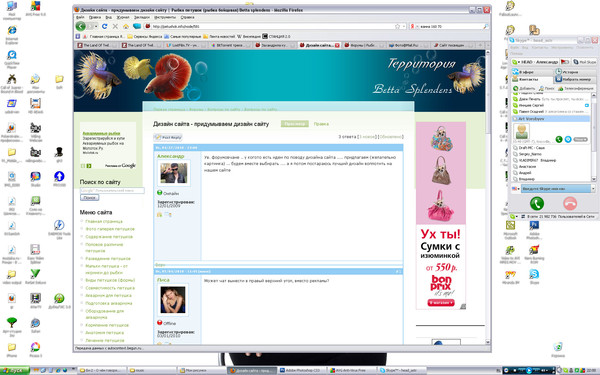Screen dimensions: 600x375
Task: Open the Skype status dropdown next to HEAD
Action: 515,62
